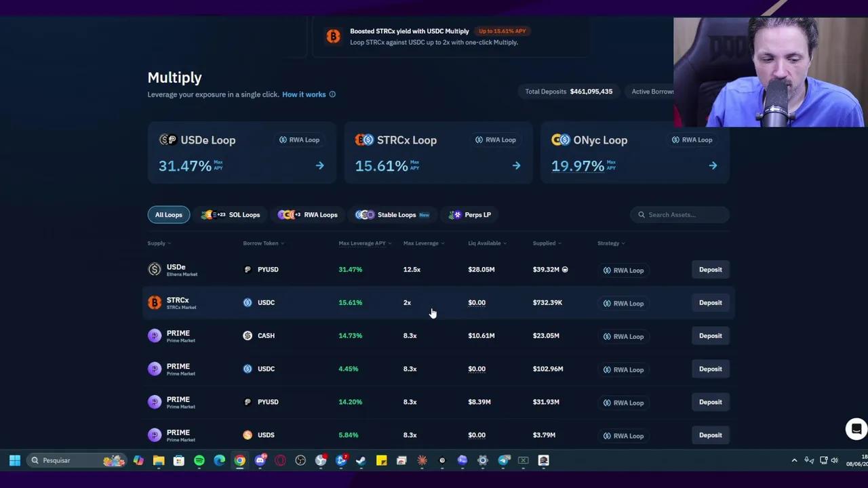868x488 pixels.
Task: Click the USDe token icon in the table
Action: pos(155,270)
